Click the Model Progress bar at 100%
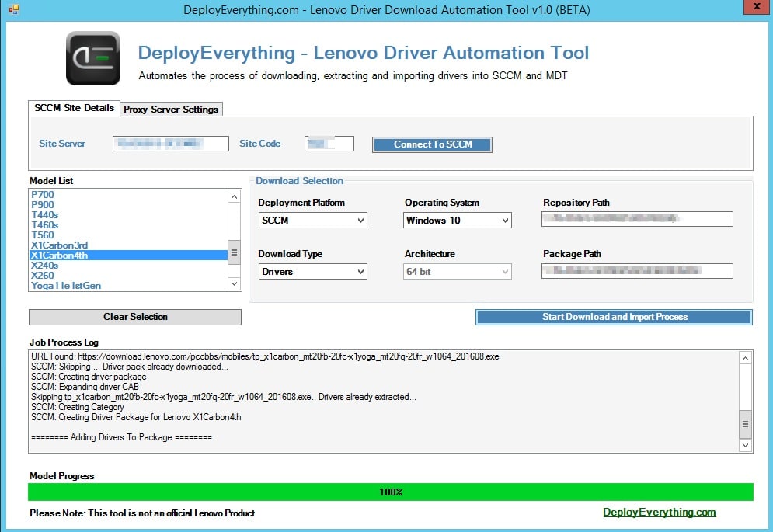773x532 pixels. click(391, 492)
